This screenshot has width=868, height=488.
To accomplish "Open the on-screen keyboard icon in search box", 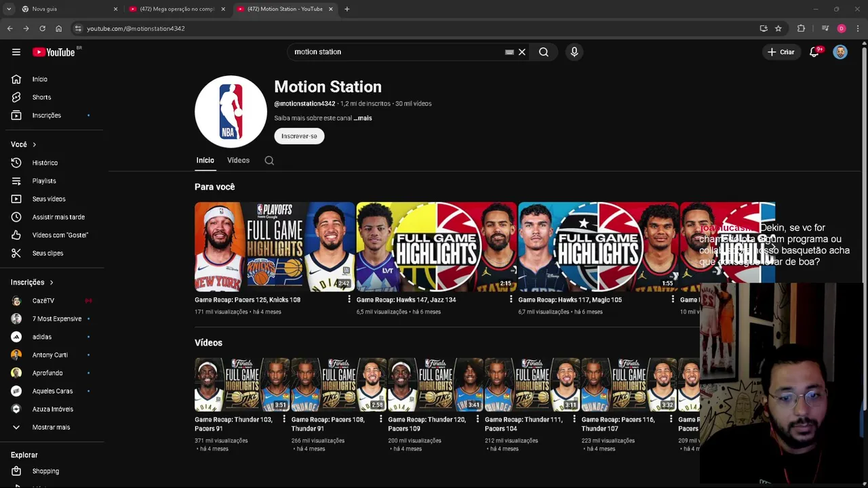I will [x=509, y=52].
